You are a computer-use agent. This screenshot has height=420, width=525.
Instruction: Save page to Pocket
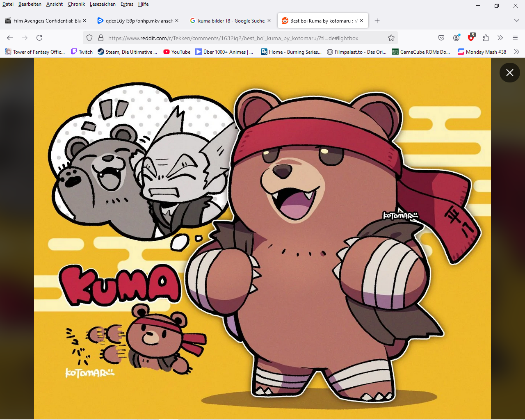[441, 38]
